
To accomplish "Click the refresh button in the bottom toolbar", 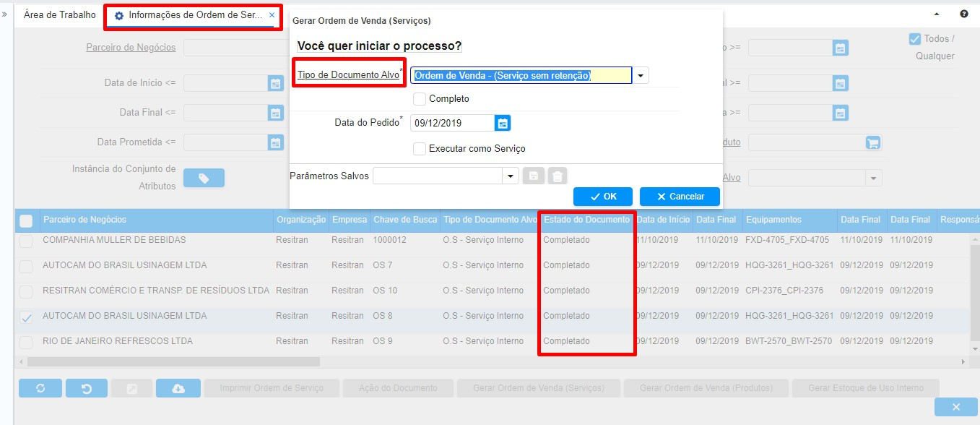I will (x=40, y=388).
